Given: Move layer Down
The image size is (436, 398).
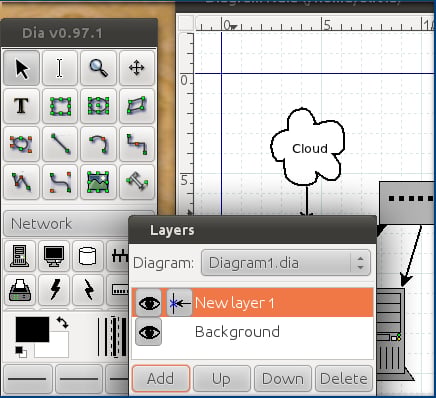Looking at the screenshot, I should pyautogui.click(x=283, y=379).
